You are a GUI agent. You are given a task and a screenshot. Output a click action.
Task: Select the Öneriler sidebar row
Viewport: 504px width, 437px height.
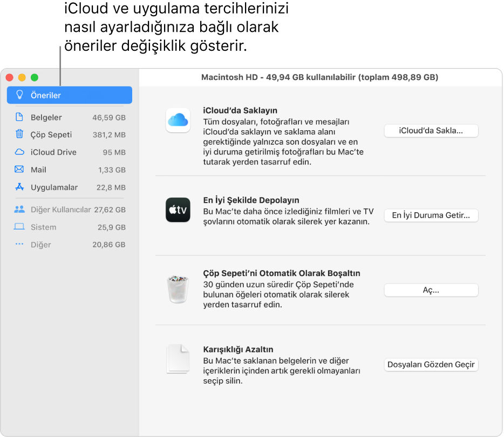coord(70,95)
